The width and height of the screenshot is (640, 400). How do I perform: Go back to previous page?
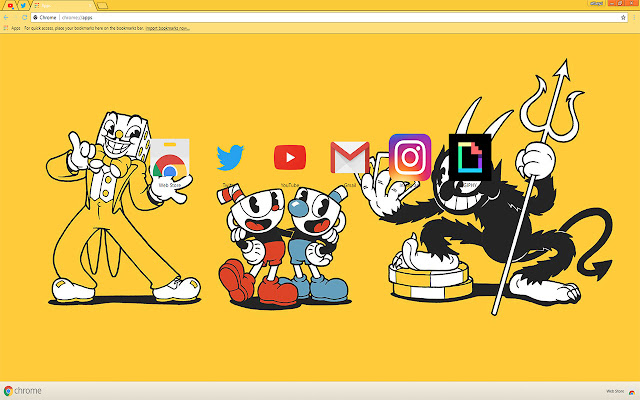[6, 18]
